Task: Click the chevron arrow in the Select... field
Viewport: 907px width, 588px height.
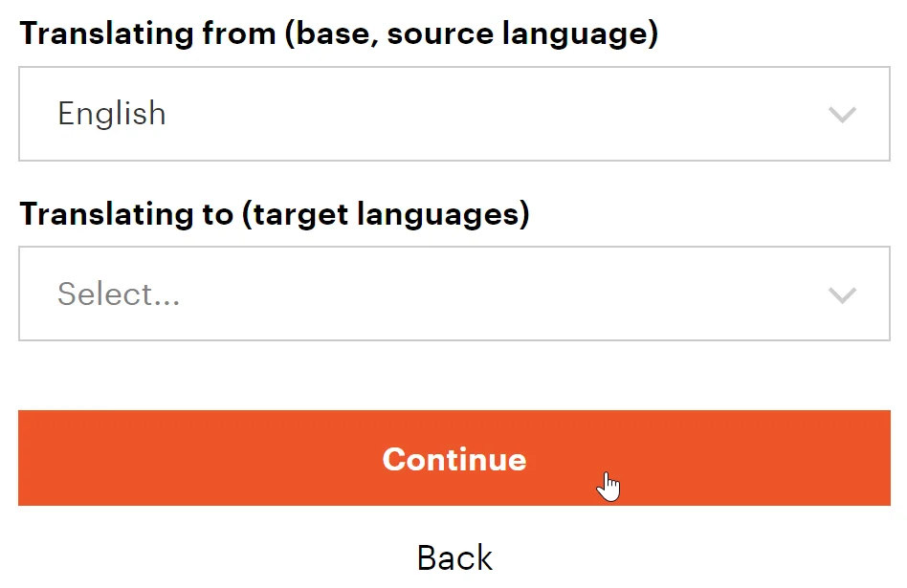Action: pos(841,294)
